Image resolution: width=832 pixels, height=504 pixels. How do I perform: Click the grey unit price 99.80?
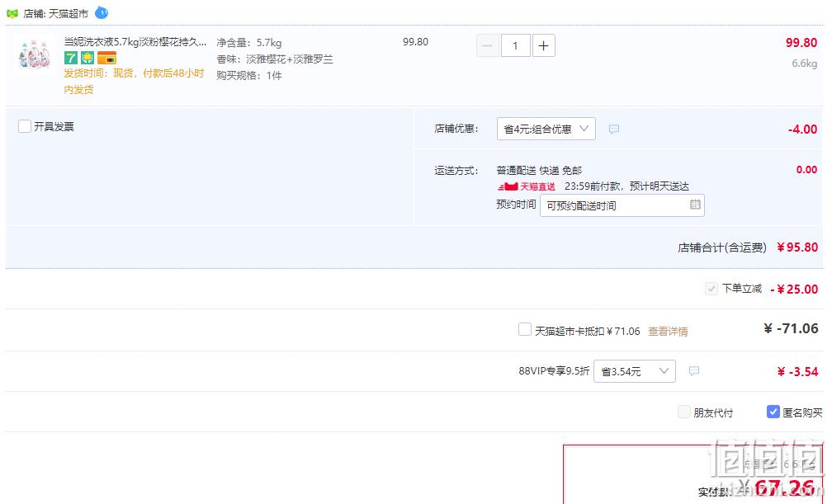tap(415, 42)
